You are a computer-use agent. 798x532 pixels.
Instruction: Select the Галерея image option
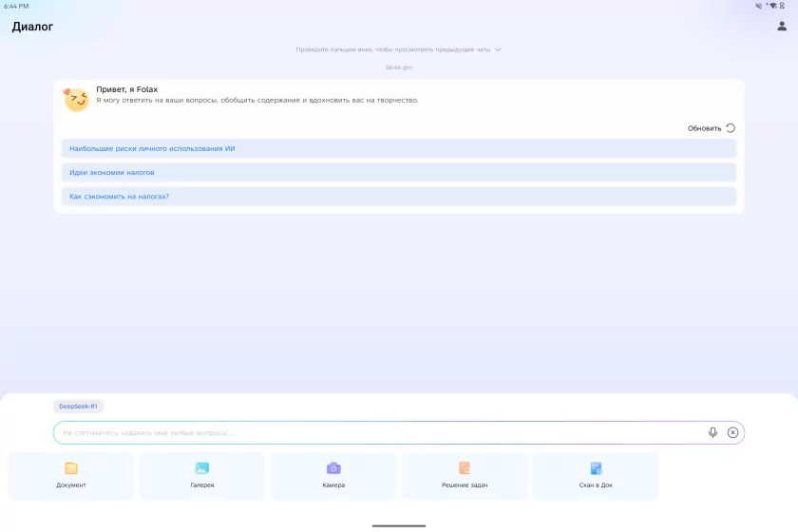201,476
